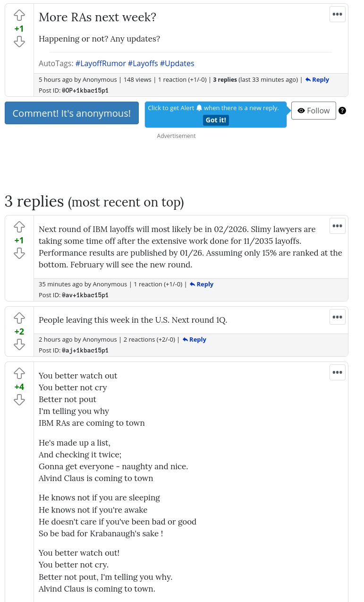Downvote the Alvind Claus poem reply
Screen dimensions: 364x602
pos(19,400)
